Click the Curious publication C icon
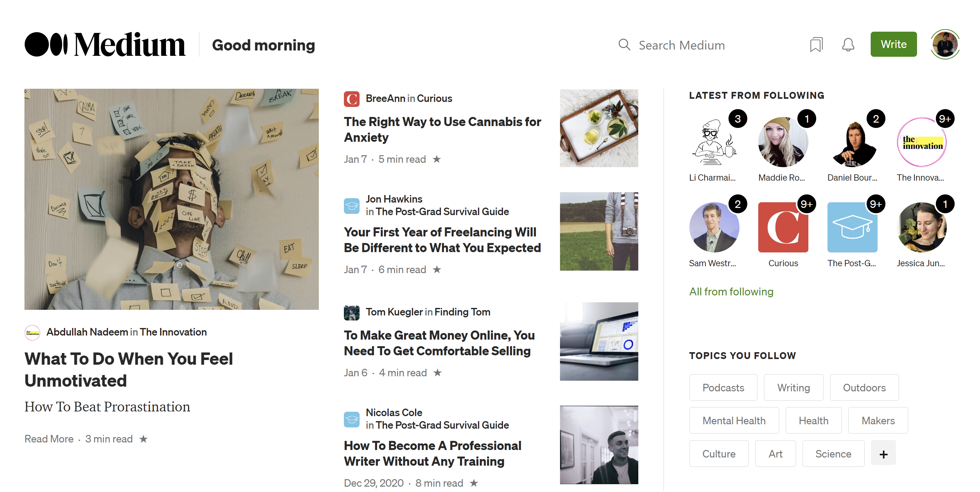Screen dimensions: 980x492 (x=351, y=99)
